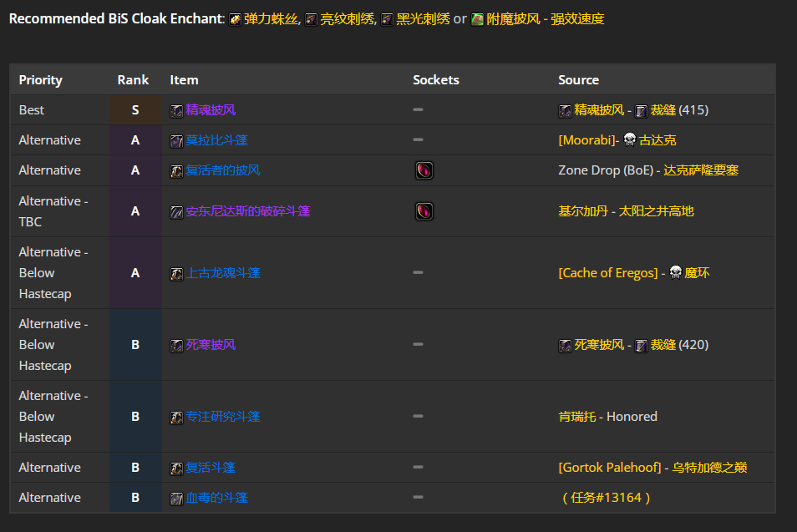
Task: Click the skull icon beside 魔环
Action: click(676, 272)
